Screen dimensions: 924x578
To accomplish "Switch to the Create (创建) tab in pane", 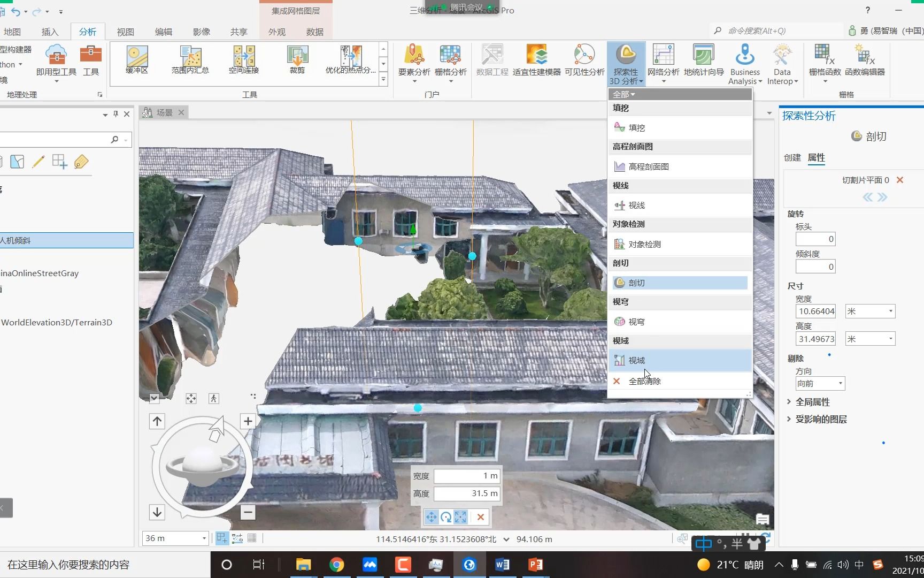I will pos(792,157).
